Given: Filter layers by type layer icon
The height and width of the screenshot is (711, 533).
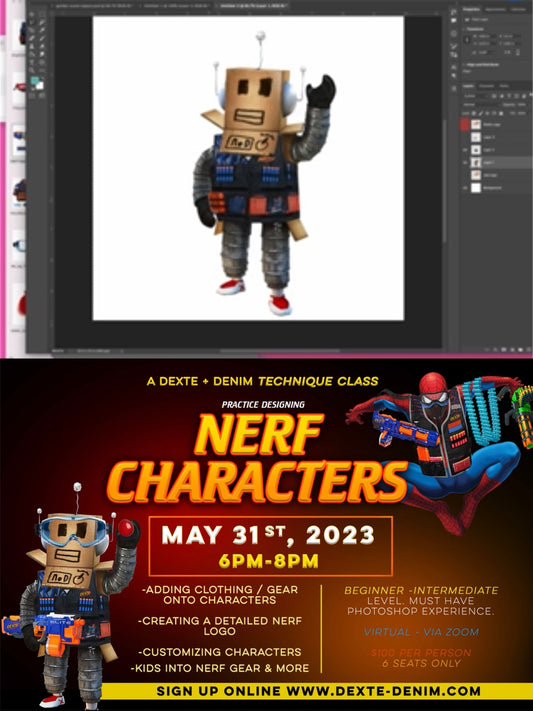Looking at the screenshot, I should pyautogui.click(x=509, y=96).
